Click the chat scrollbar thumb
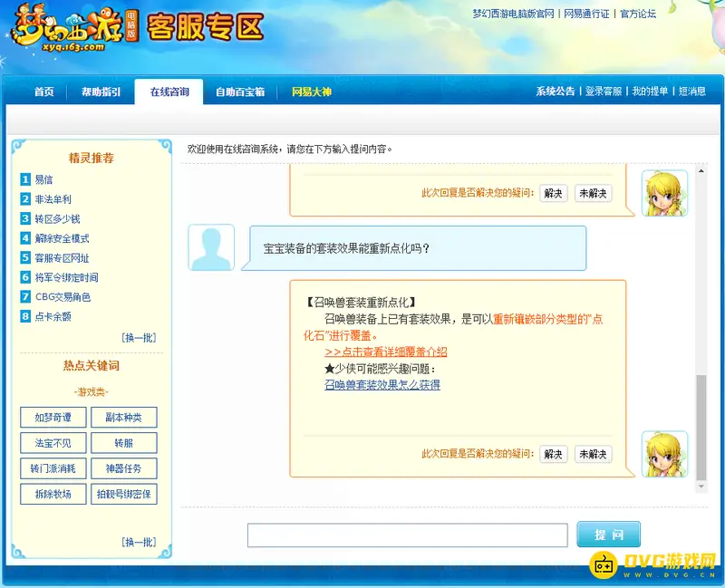The image size is (725, 588). (x=701, y=428)
